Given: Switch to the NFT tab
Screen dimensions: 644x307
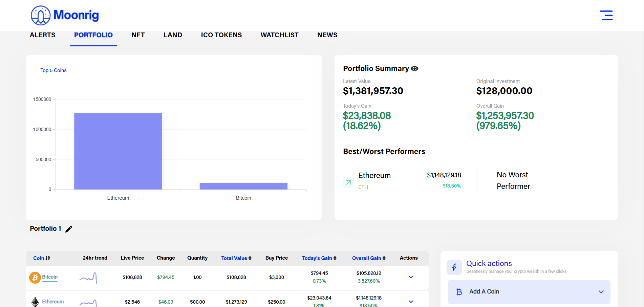Looking at the screenshot, I should coord(138,35).
